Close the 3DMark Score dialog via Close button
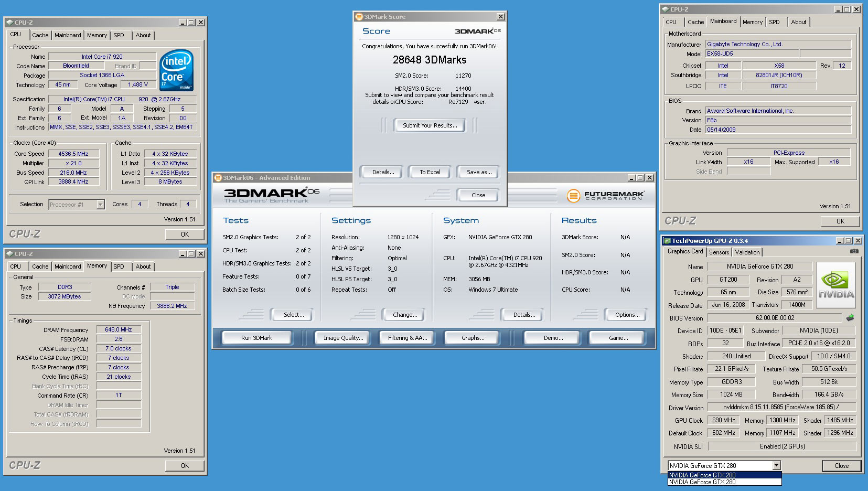The width and height of the screenshot is (868, 491). (478, 195)
